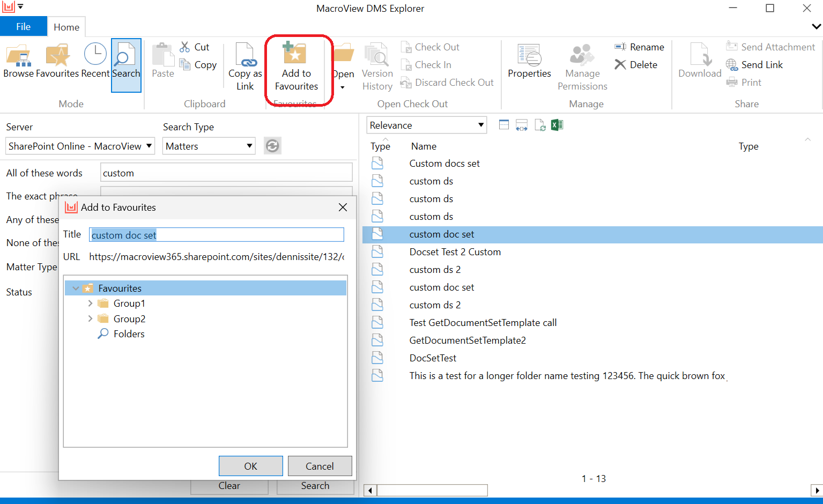Click the left scroll arrow of the results list
This screenshot has height=504, width=823.
(x=370, y=490)
